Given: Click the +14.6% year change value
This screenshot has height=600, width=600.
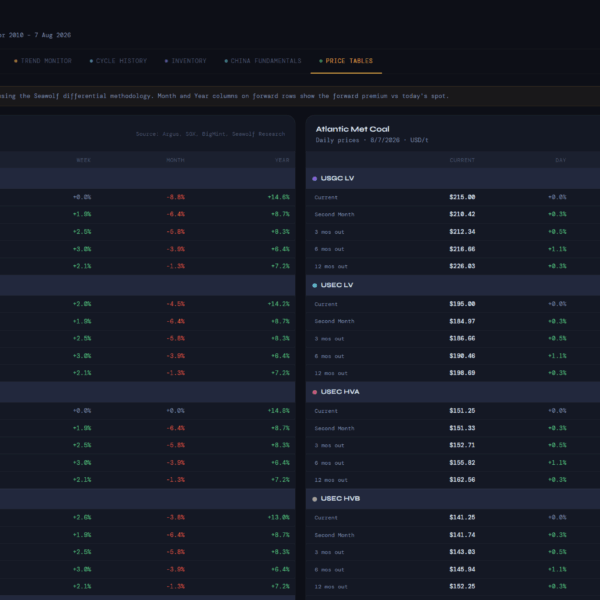Looking at the screenshot, I should tap(279, 197).
